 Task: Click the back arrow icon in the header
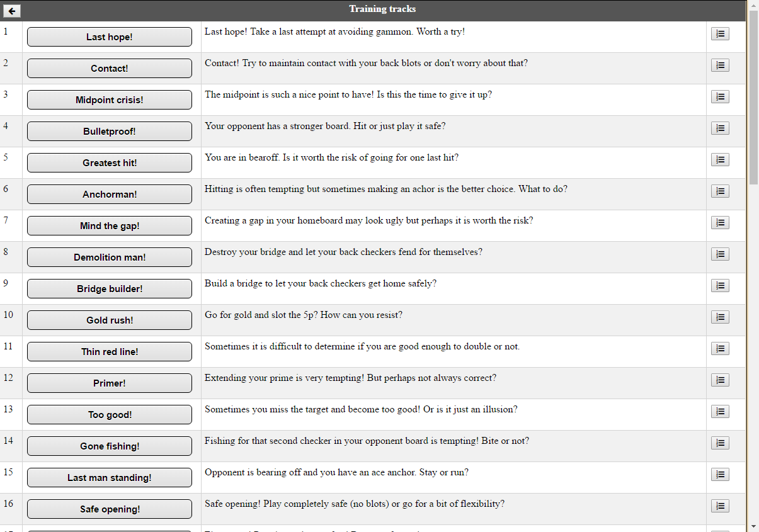12,11
